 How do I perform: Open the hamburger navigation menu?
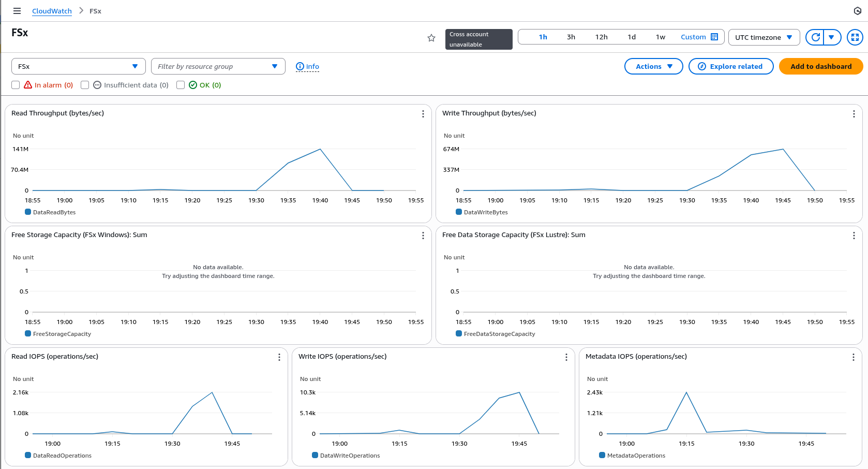tap(17, 11)
